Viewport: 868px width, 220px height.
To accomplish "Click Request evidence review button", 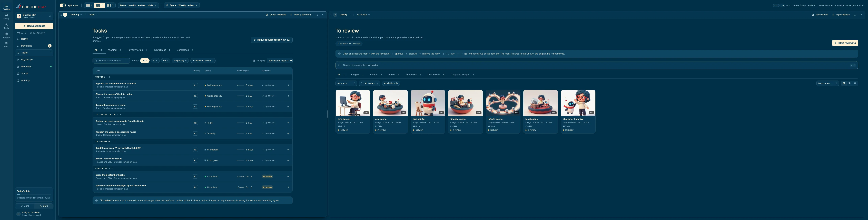I will pyautogui.click(x=272, y=40).
